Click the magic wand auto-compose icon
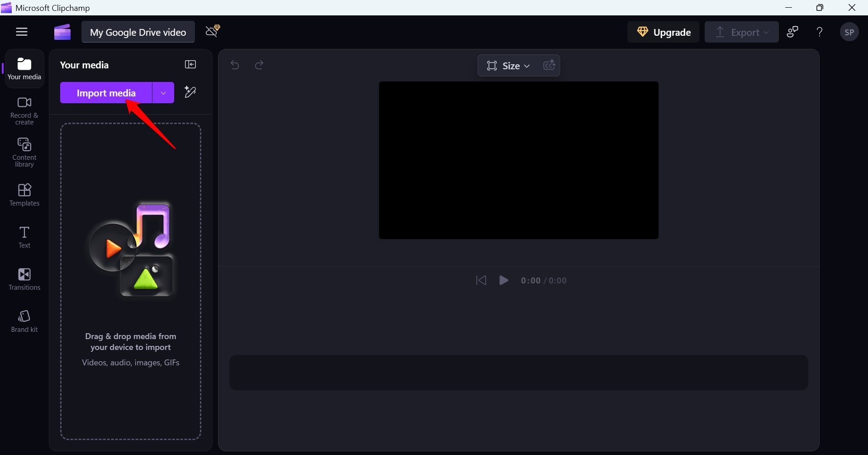The height and width of the screenshot is (455, 868). (190, 92)
